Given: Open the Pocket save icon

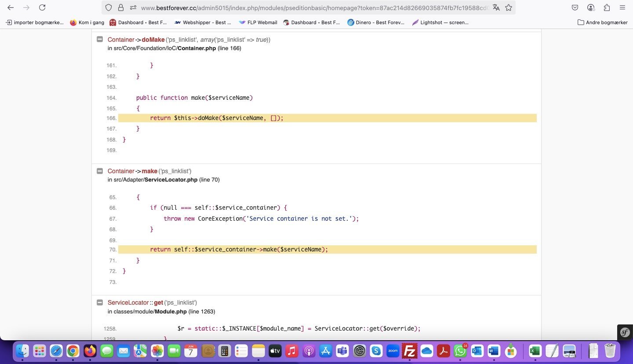Looking at the screenshot, I should click(x=575, y=7).
